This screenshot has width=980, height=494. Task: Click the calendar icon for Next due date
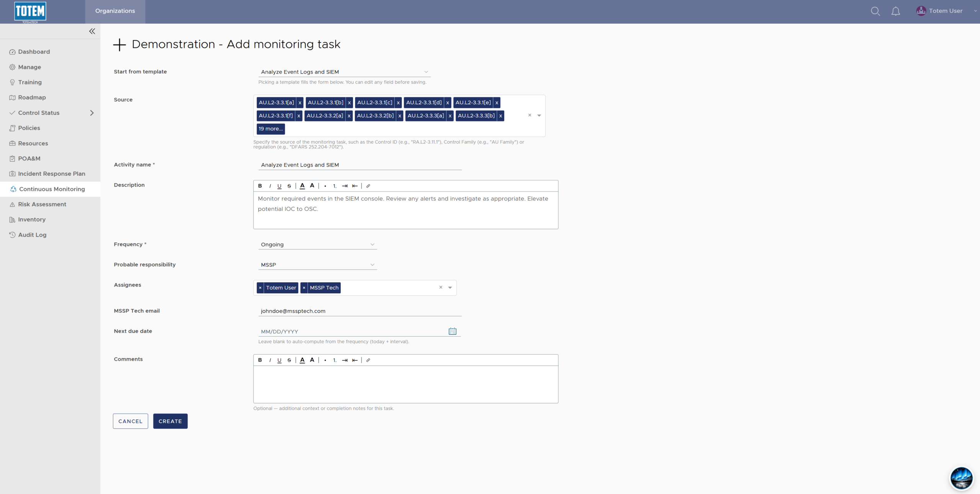pyautogui.click(x=452, y=331)
